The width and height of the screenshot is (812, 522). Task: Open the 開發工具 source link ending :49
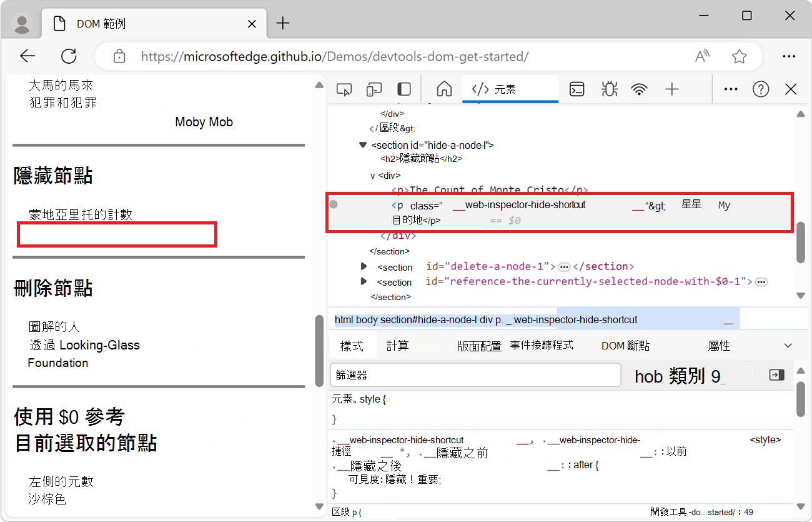701,512
